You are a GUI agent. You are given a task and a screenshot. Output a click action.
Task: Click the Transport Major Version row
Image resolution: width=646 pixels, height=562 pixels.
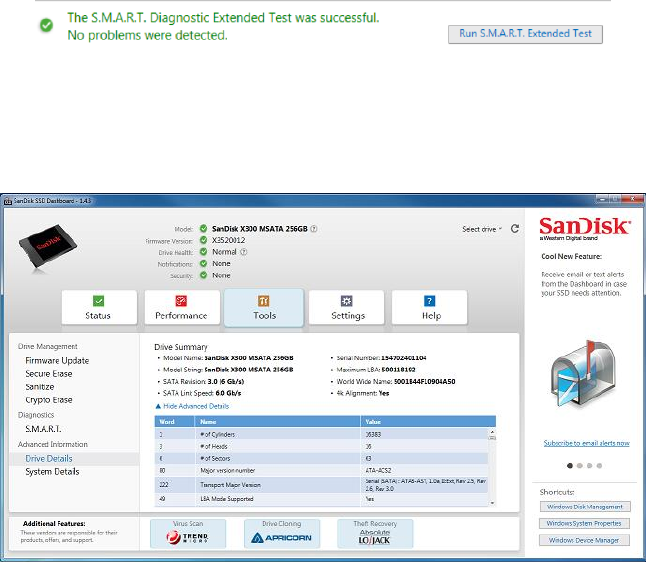(321, 485)
